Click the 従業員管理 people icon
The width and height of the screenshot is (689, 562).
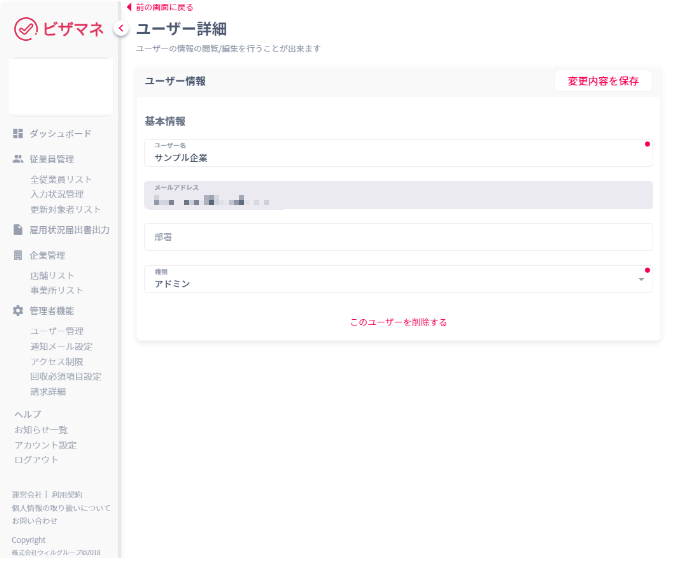18,158
